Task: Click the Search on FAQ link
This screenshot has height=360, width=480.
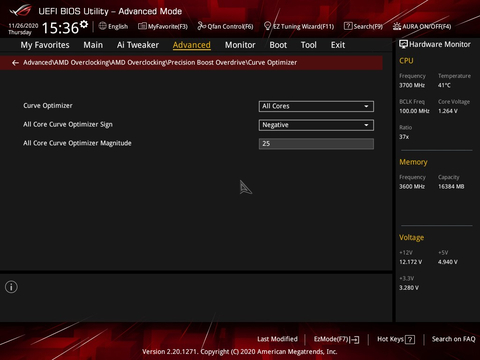Action: [x=453, y=339]
